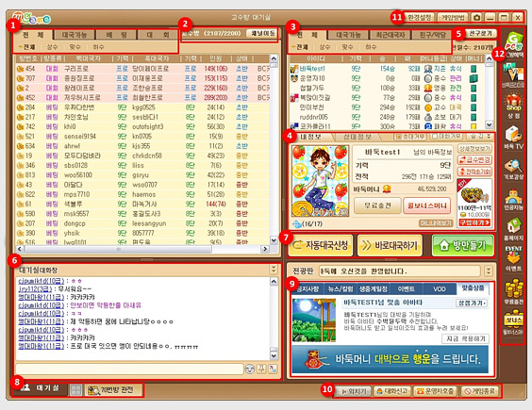532x410 pixels.
Task: Click the chat font style icon beside smiley
Action: click(261, 369)
